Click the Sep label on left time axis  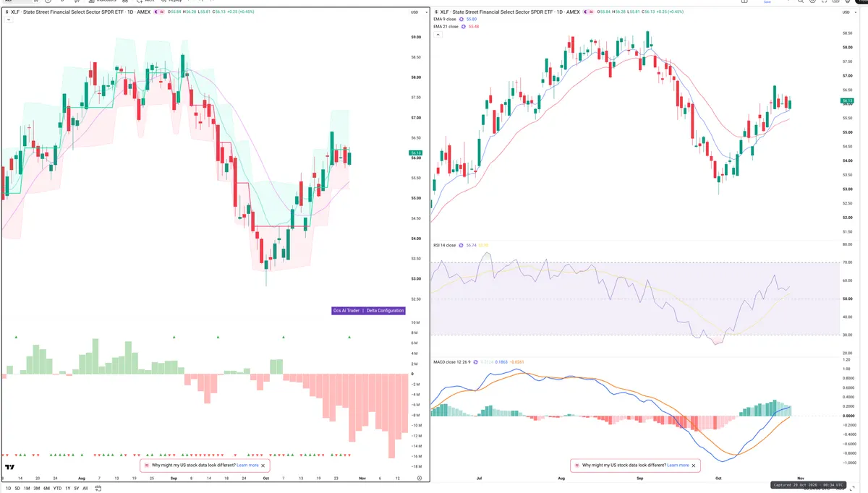(173, 479)
